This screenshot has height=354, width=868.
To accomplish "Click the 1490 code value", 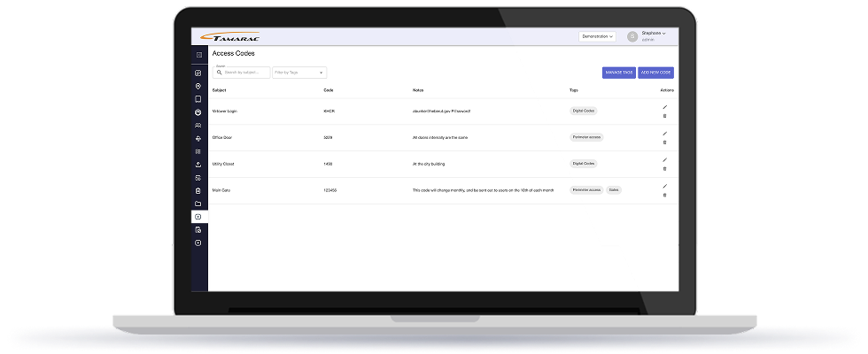I will pos(328,164).
